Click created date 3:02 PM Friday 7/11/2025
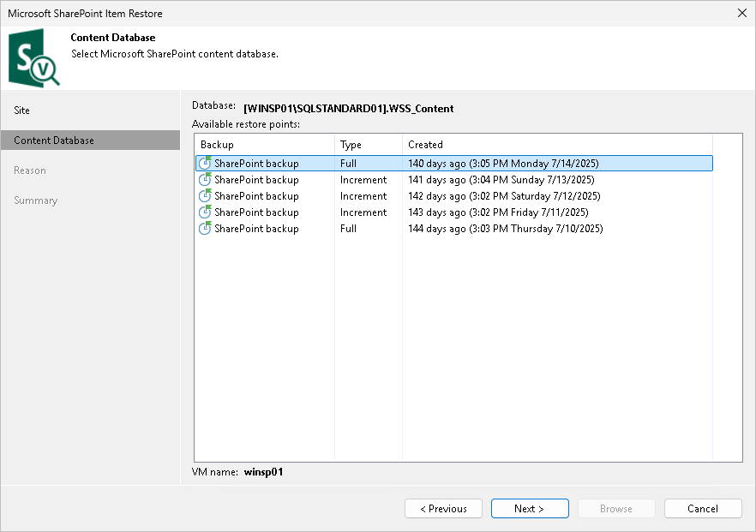 pos(498,212)
